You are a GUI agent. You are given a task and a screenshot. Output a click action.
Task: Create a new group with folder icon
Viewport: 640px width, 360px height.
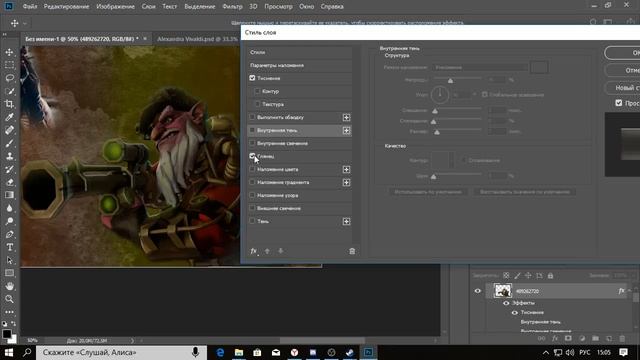596,338
